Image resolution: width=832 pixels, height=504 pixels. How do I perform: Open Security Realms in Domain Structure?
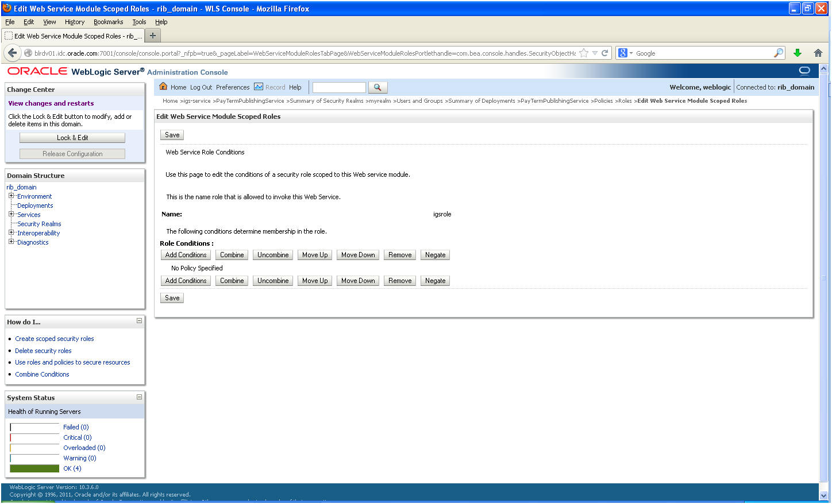(x=39, y=224)
